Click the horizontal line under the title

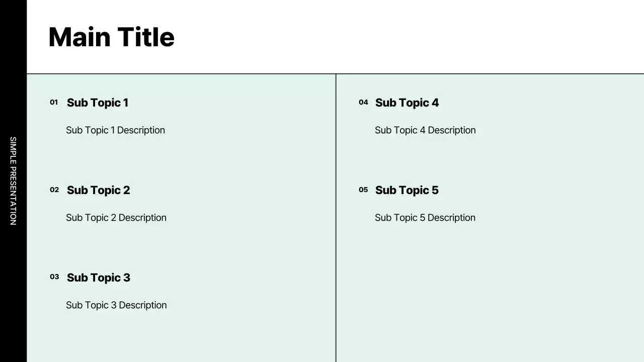[x=453, y=74]
